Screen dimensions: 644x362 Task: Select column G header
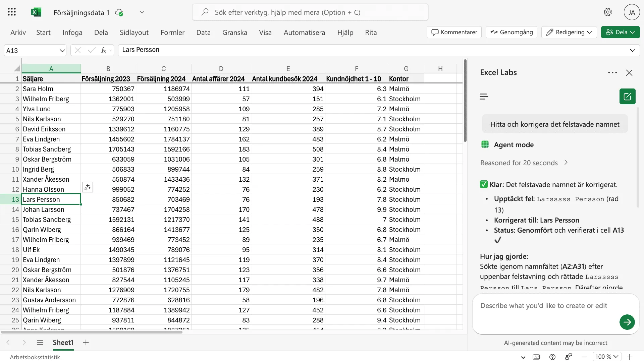(406, 69)
